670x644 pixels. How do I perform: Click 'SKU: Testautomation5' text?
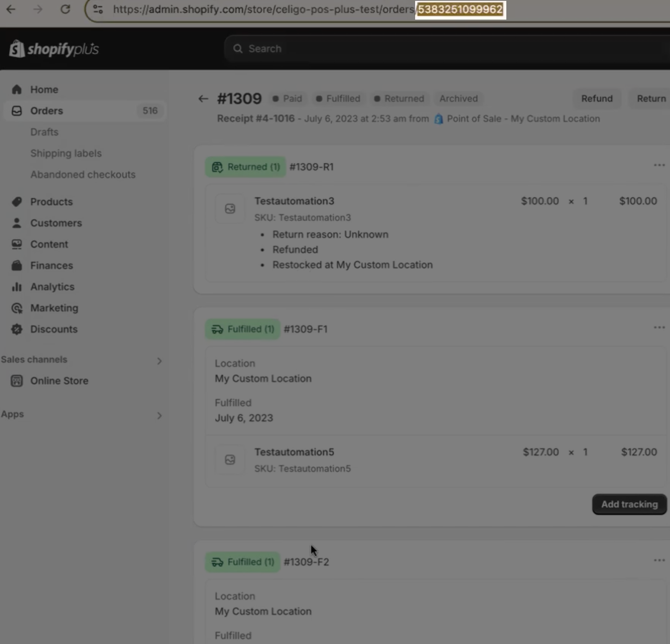click(303, 469)
